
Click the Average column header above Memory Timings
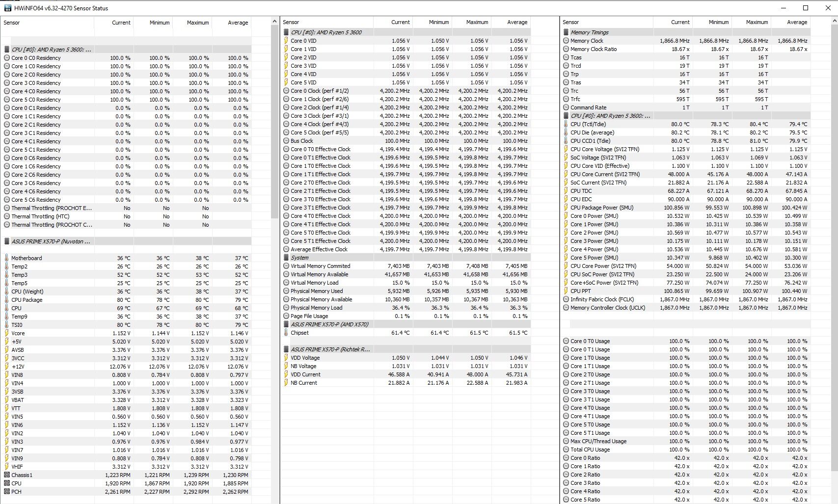click(x=797, y=22)
